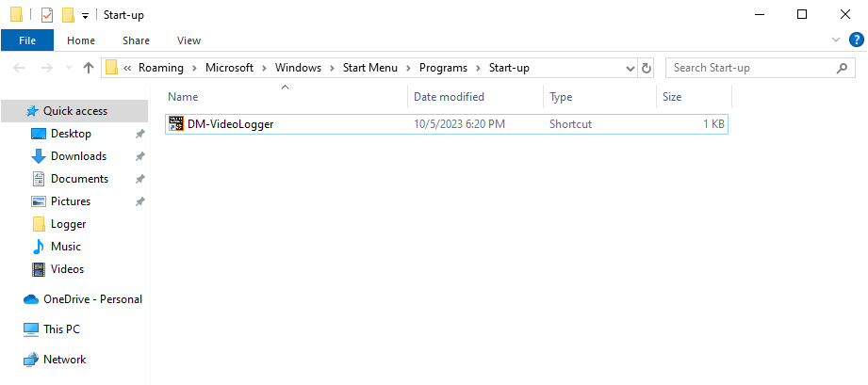Click the search magnifier icon
This screenshot has height=385, width=868.
[843, 68]
